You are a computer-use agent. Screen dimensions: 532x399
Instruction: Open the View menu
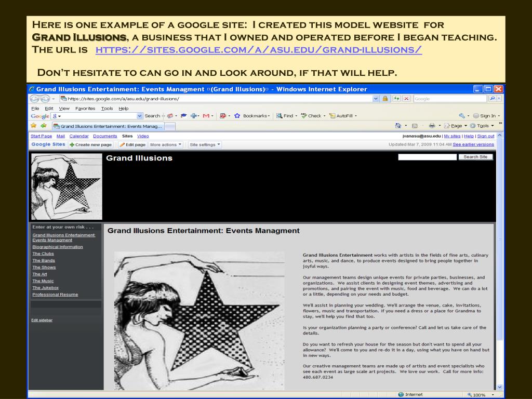pos(64,109)
